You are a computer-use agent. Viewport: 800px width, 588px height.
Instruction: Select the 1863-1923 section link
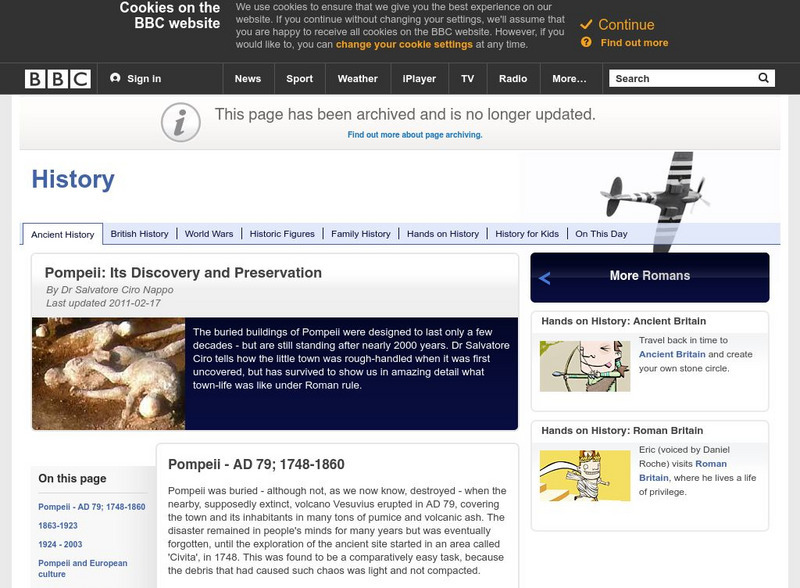pos(59,524)
